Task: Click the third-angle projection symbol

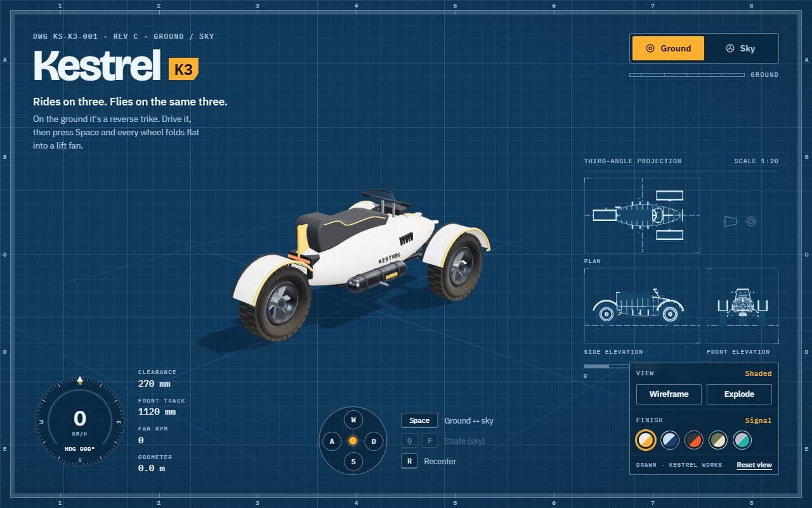Action: [x=740, y=221]
